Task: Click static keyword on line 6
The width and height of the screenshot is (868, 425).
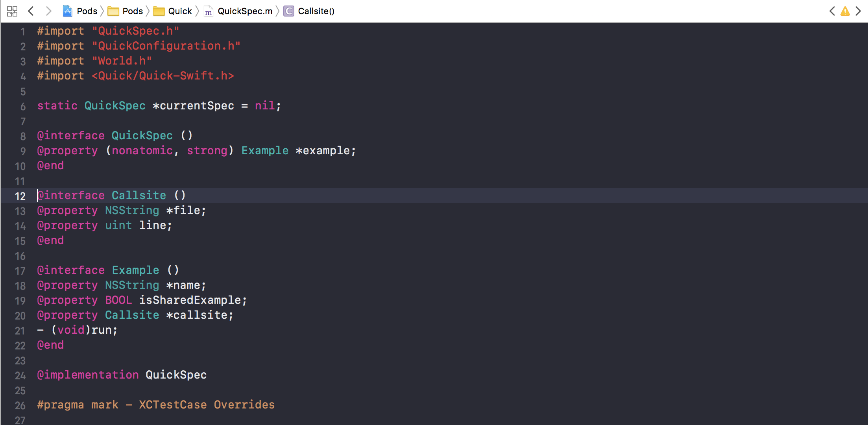Action: click(57, 105)
